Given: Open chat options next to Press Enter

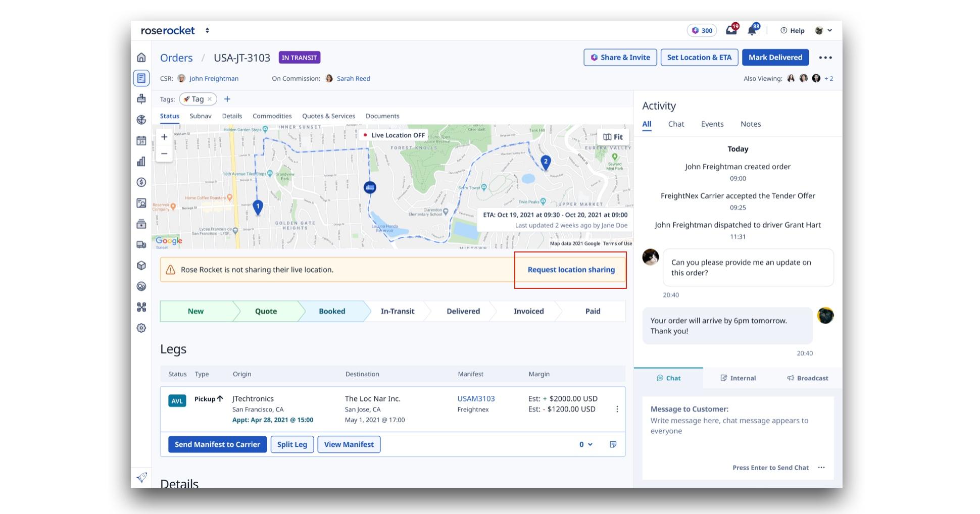Looking at the screenshot, I should [821, 468].
